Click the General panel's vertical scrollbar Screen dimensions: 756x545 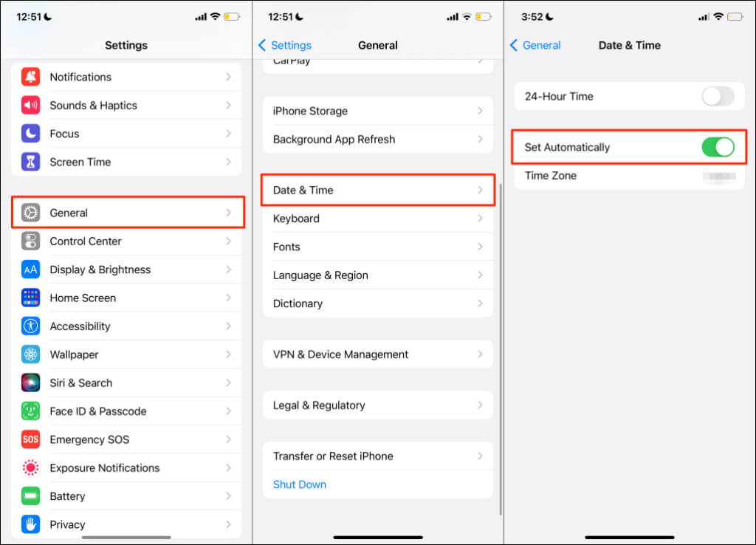(x=501, y=349)
